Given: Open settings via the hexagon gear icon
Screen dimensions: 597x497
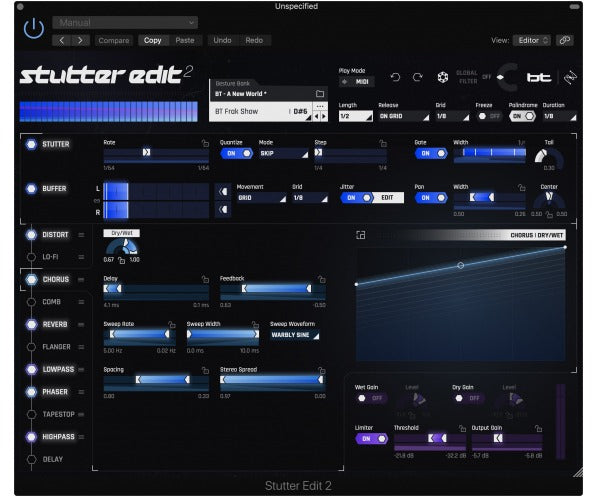Looking at the screenshot, I should [x=442, y=77].
